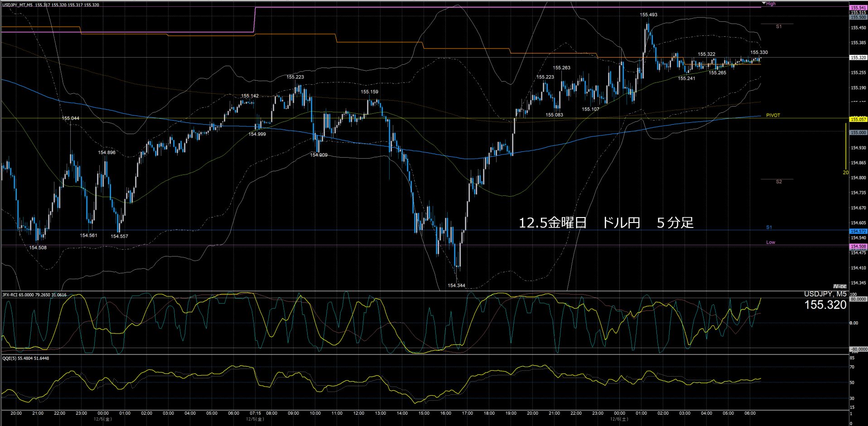Select the QQE(5) indicator label

pos(26,358)
